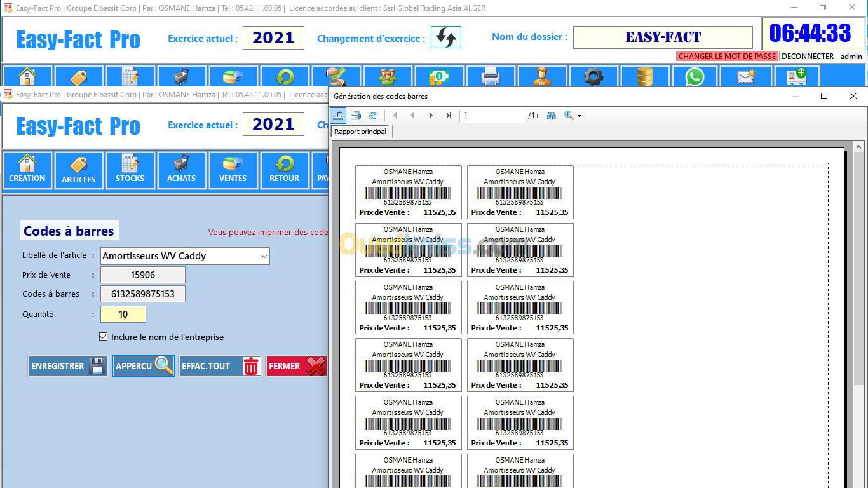868x488 pixels.
Task: Go to next page of report
Action: [x=431, y=115]
